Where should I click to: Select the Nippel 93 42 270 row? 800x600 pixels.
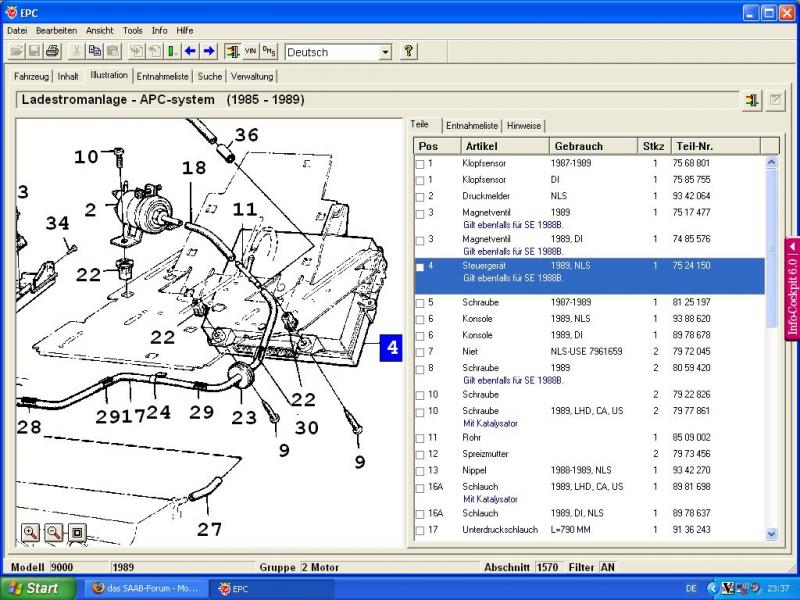coord(589,470)
